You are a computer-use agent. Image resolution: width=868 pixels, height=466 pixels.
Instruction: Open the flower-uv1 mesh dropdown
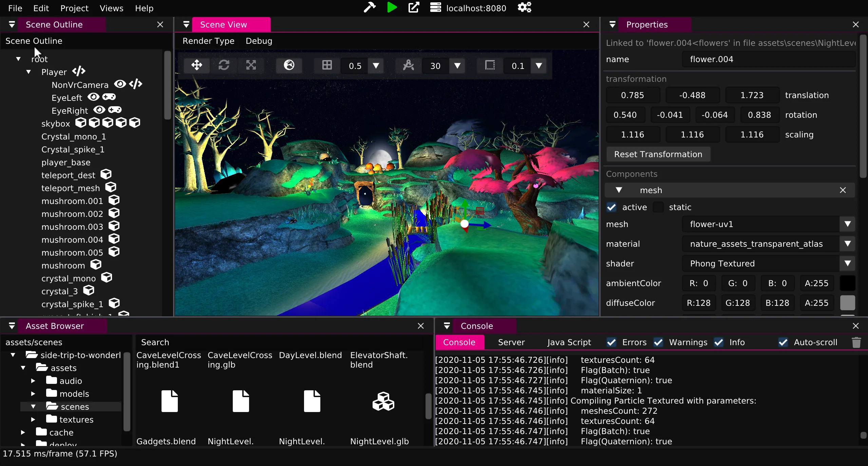point(847,224)
